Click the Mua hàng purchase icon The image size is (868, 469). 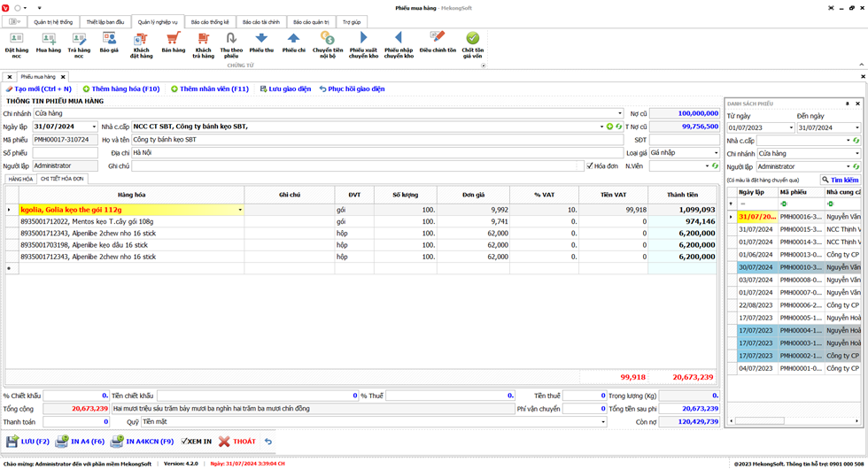point(49,40)
